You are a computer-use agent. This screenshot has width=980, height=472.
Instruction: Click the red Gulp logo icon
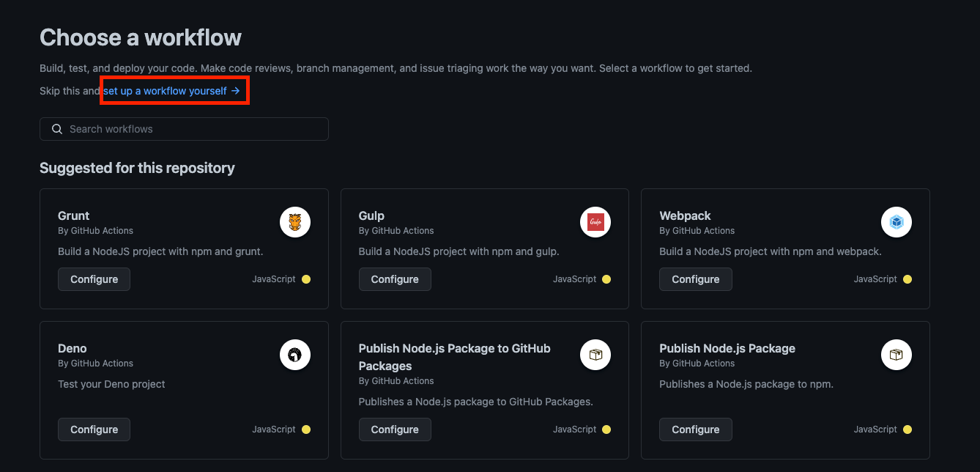point(595,222)
